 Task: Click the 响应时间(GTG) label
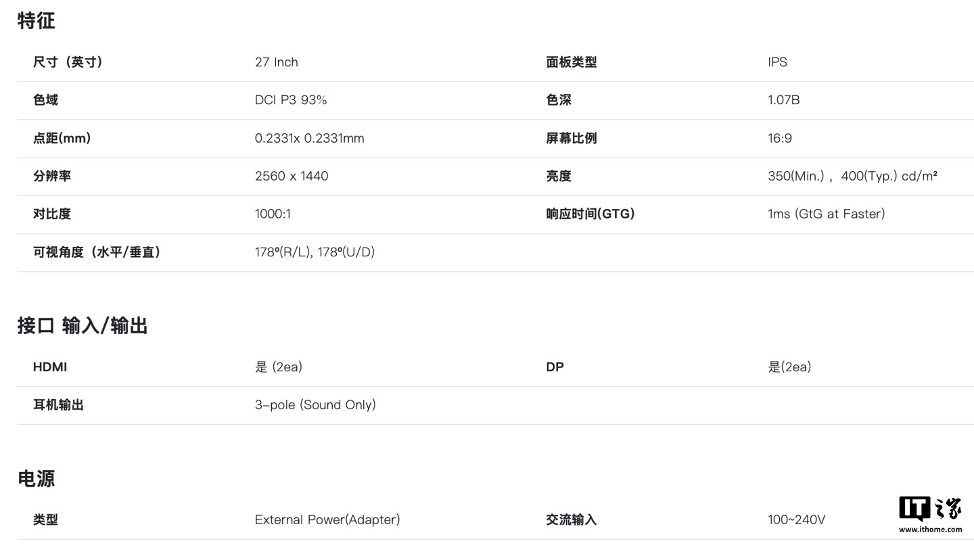tap(590, 214)
